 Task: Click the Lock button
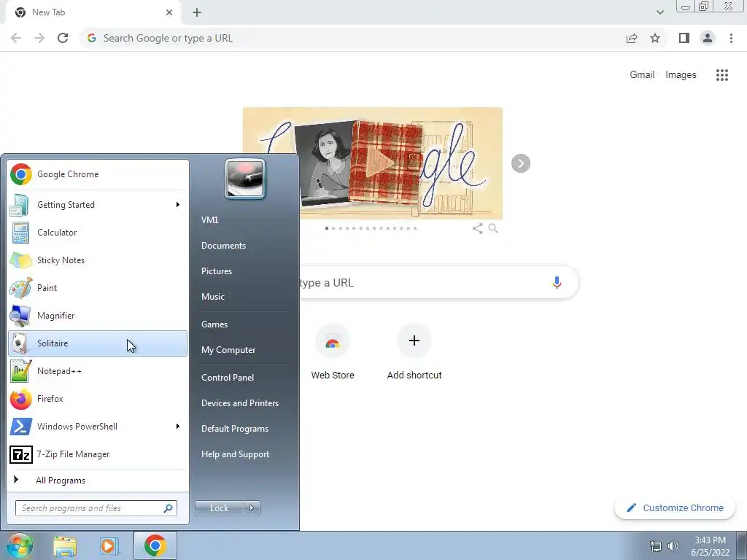click(219, 508)
